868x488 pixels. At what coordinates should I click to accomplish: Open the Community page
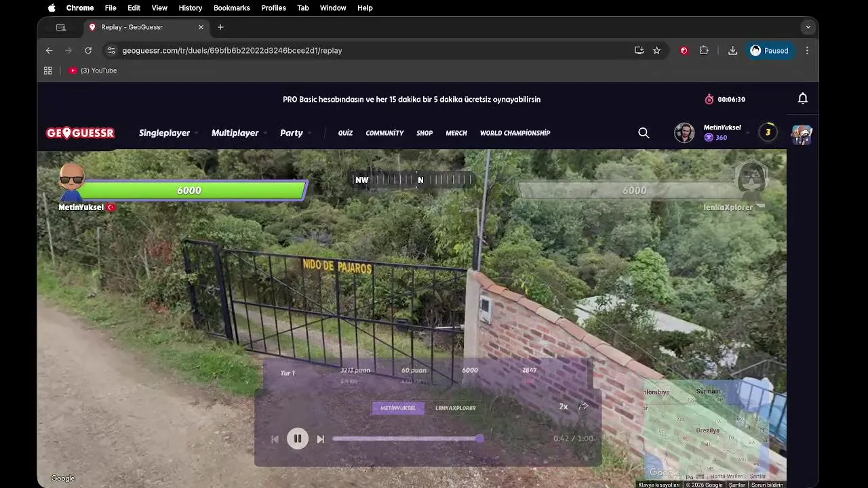pyautogui.click(x=384, y=133)
